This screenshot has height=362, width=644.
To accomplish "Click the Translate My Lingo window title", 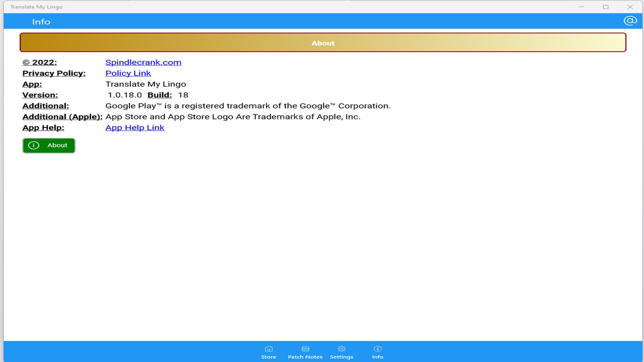I will pos(36,7).
